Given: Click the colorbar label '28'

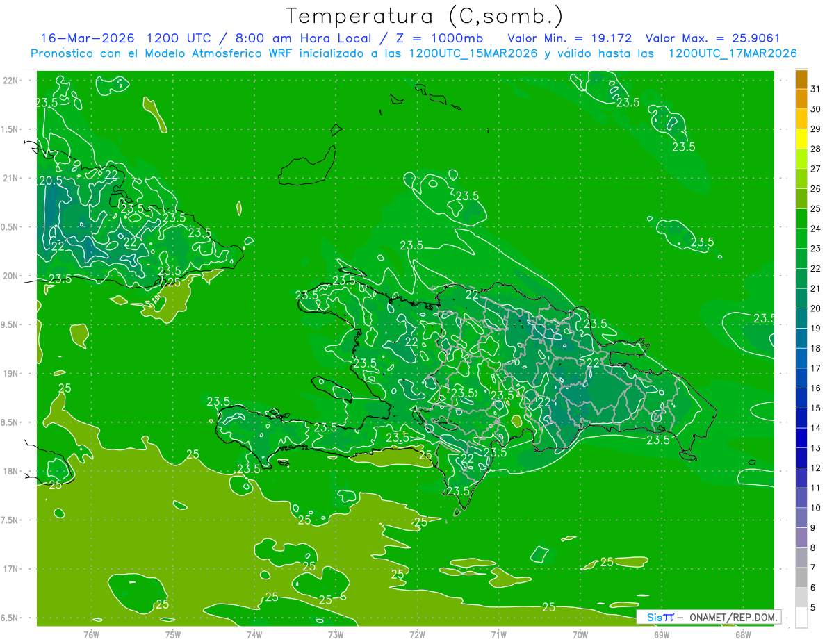Looking at the screenshot, I should click(x=816, y=149).
